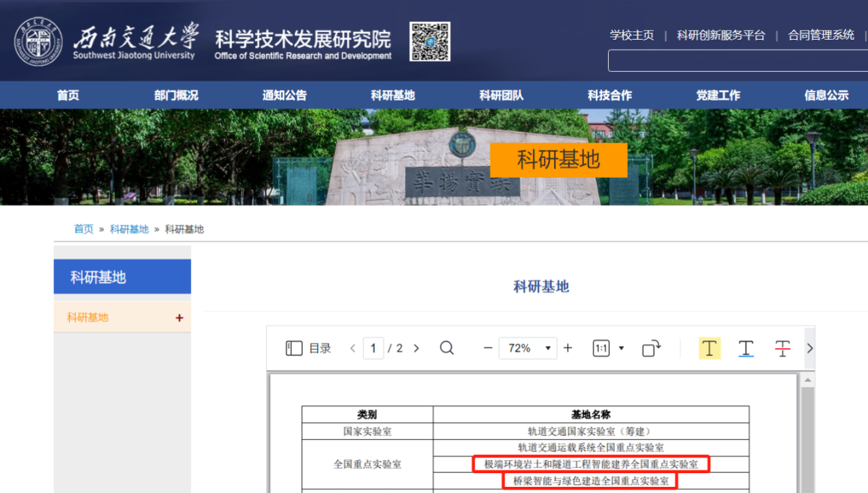Open the 72% zoom level dropdown

(x=527, y=348)
